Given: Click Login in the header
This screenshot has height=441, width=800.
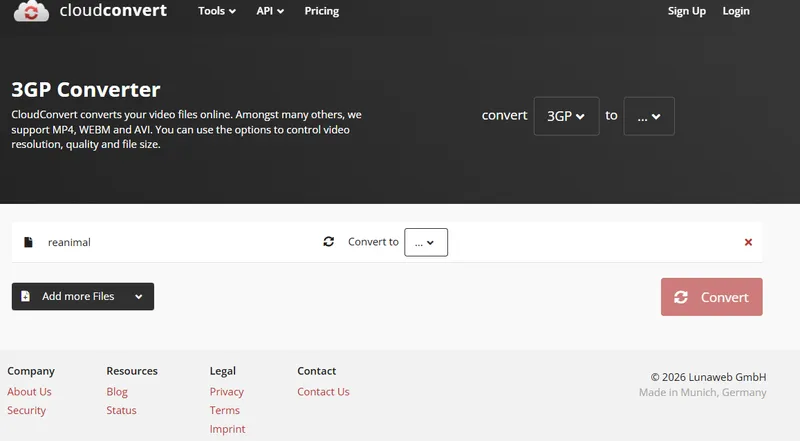Looking at the screenshot, I should (736, 11).
